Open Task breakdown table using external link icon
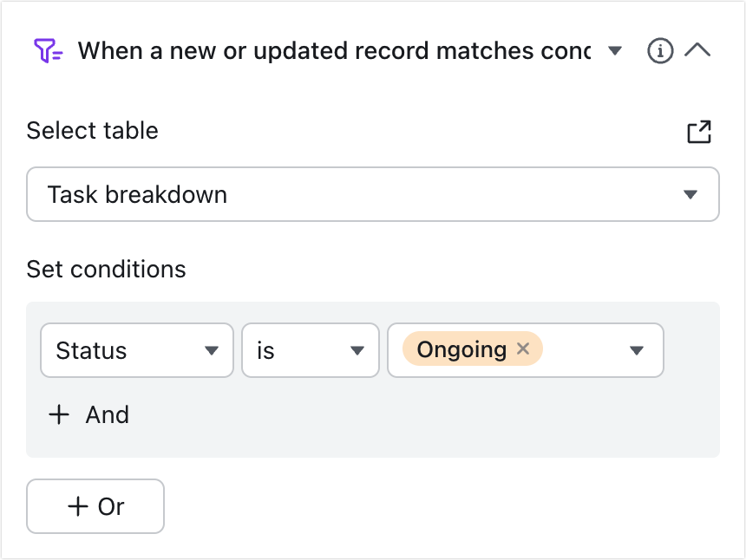746x560 pixels. click(699, 131)
